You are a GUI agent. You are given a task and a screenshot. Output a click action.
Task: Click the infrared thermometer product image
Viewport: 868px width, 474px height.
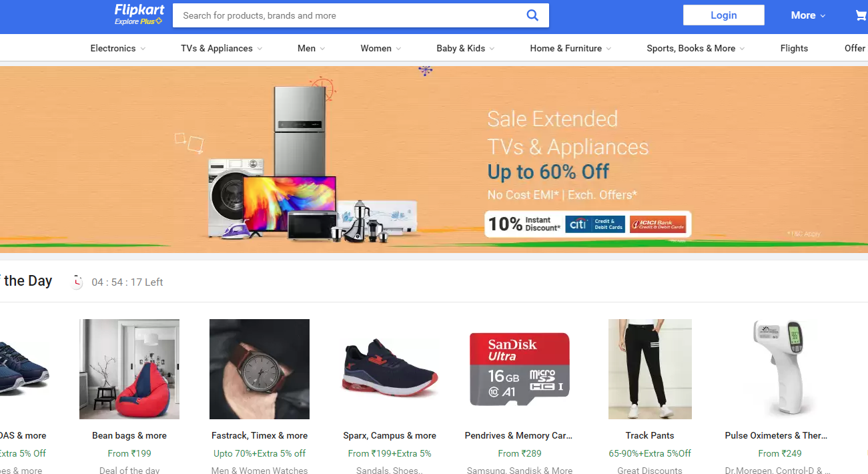(x=779, y=369)
